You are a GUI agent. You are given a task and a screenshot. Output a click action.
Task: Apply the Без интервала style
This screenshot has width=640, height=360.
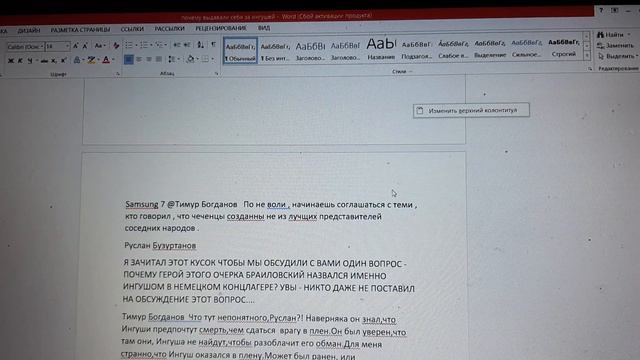coord(275,51)
